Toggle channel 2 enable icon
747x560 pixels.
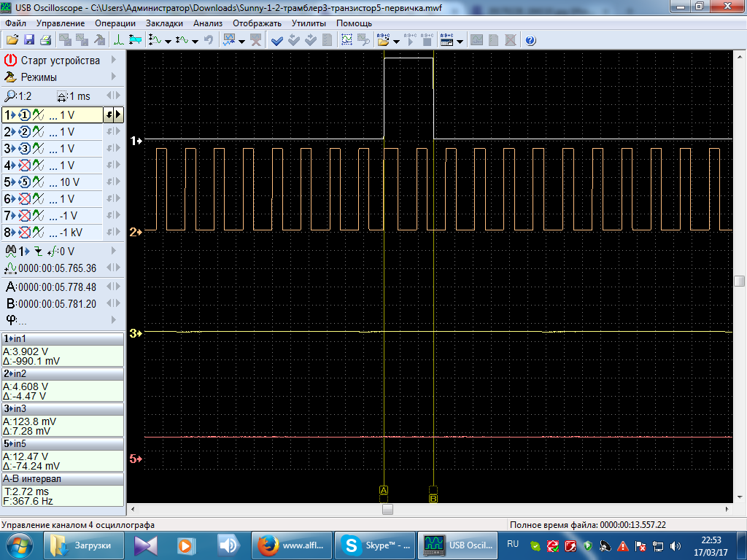pos(24,132)
